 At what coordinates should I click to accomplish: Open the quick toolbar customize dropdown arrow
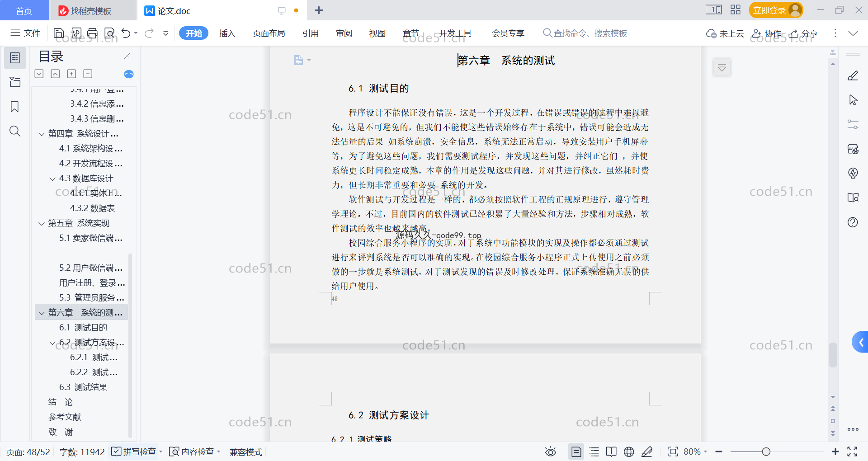[x=166, y=33]
